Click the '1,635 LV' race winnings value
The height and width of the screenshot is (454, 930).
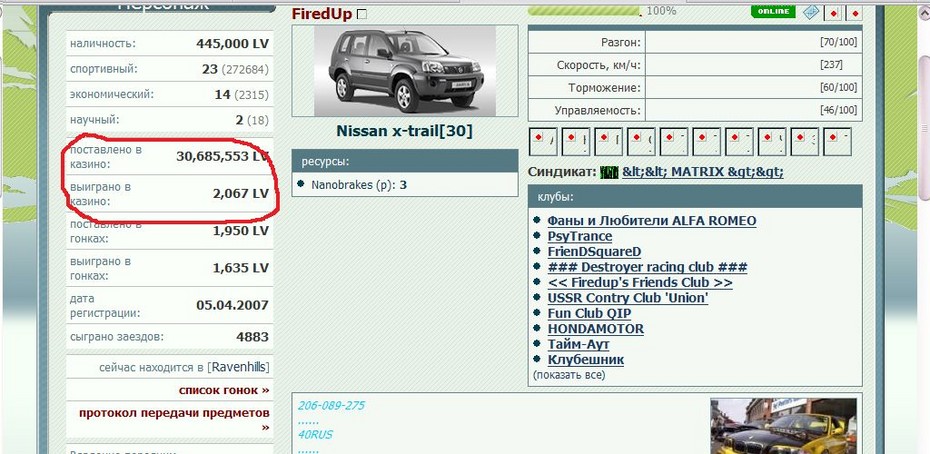[241, 268]
